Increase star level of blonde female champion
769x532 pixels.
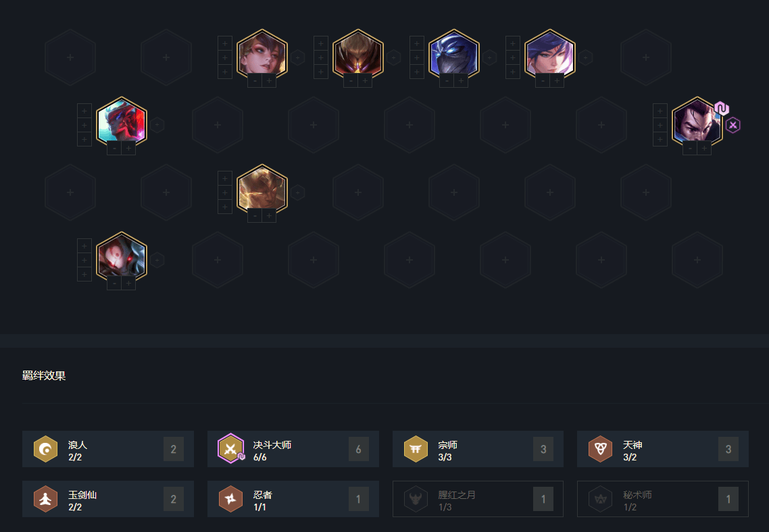tap(269, 81)
